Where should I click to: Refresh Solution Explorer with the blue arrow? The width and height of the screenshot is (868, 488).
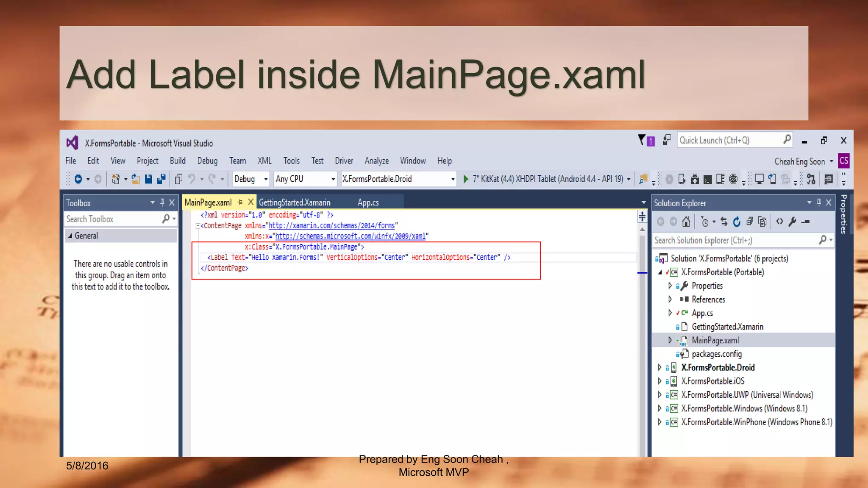point(737,222)
